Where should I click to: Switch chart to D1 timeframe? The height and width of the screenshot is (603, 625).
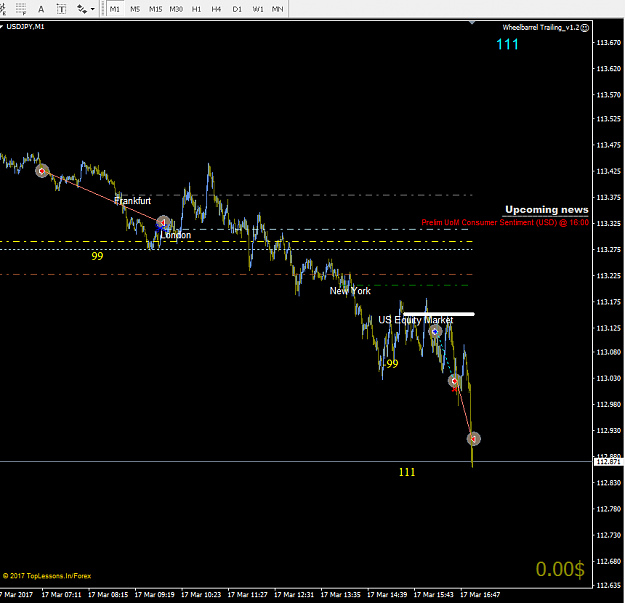tap(237, 9)
